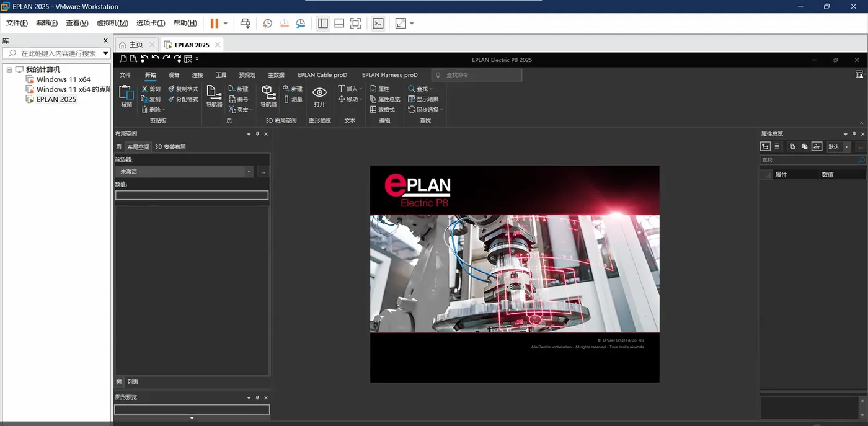Select EPLAN 2025 in library tree

pos(56,99)
